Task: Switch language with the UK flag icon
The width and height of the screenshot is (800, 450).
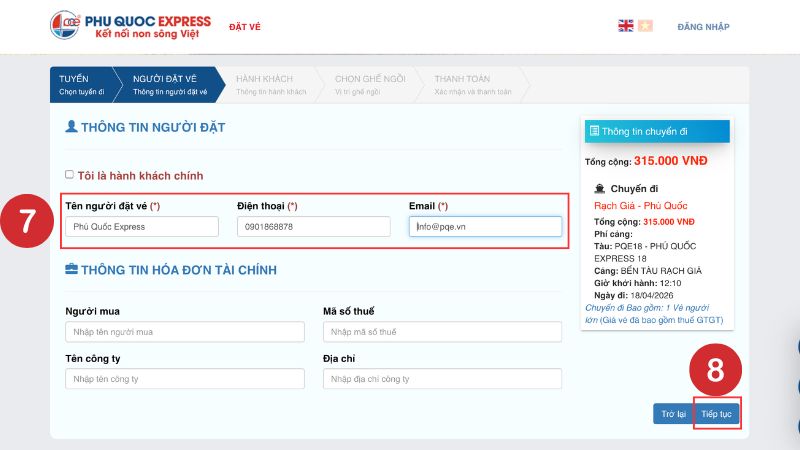Action: click(626, 26)
